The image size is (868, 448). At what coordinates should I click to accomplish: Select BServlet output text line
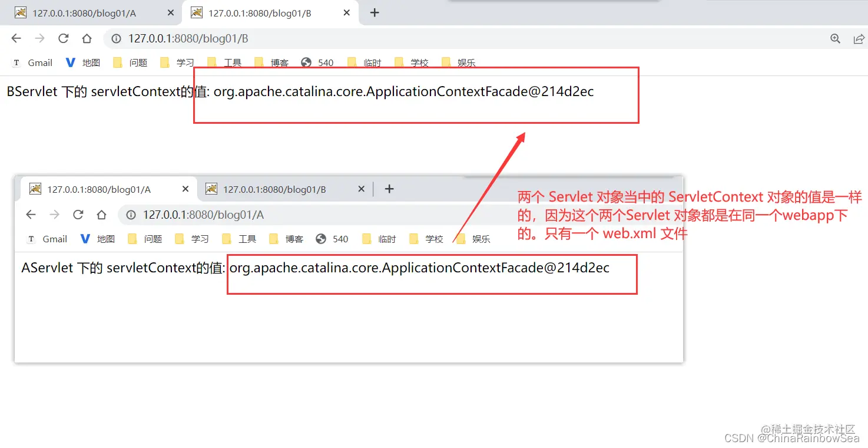click(300, 92)
